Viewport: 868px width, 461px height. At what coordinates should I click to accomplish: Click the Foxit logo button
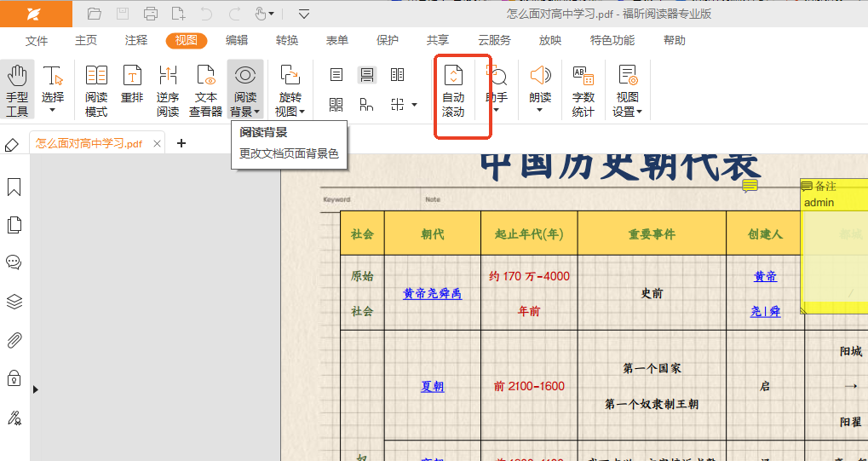[36, 14]
